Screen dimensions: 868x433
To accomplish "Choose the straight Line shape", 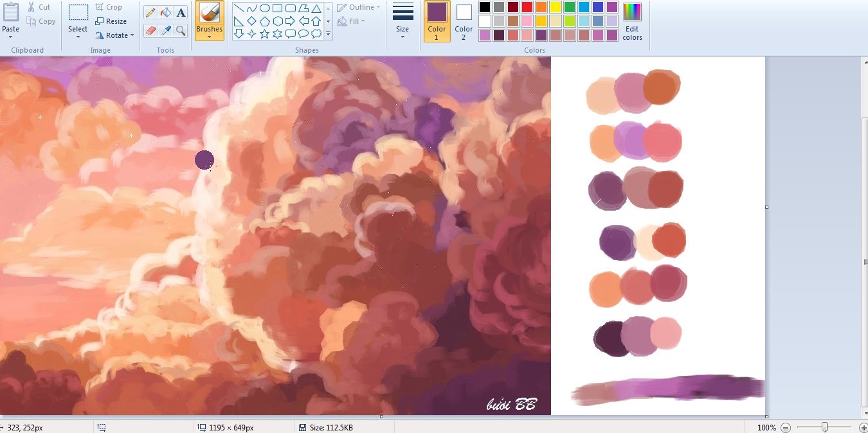I will click(x=239, y=8).
